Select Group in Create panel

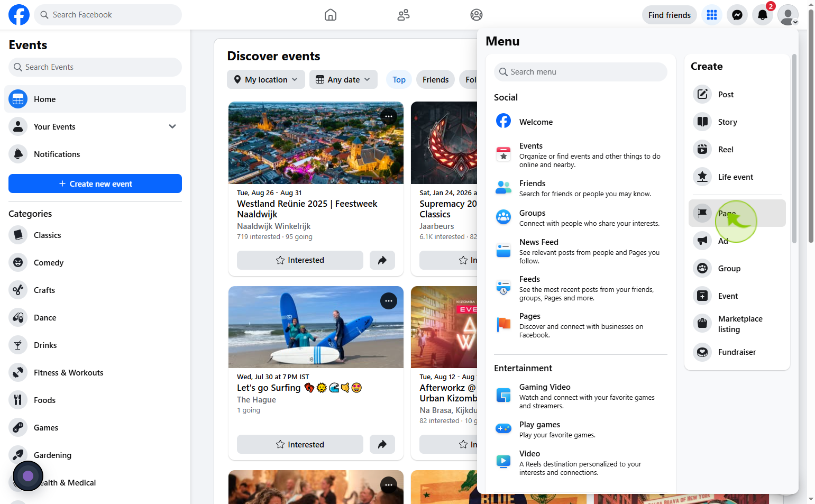pos(737,268)
